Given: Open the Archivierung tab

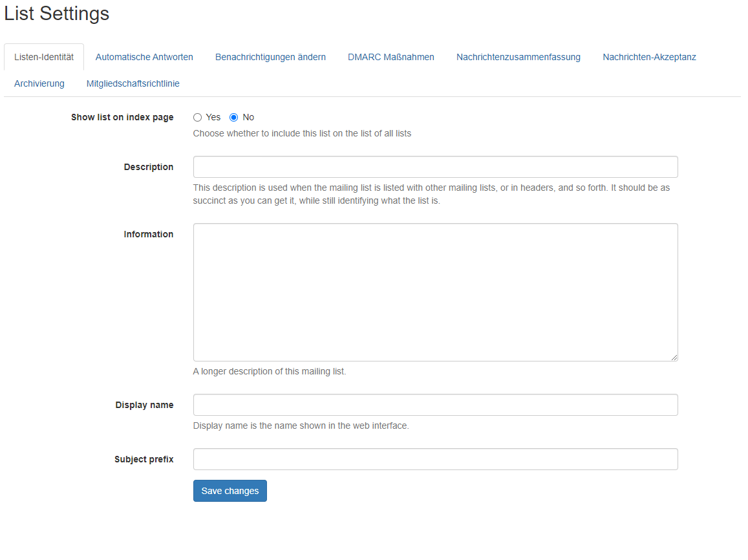Looking at the screenshot, I should pos(39,83).
